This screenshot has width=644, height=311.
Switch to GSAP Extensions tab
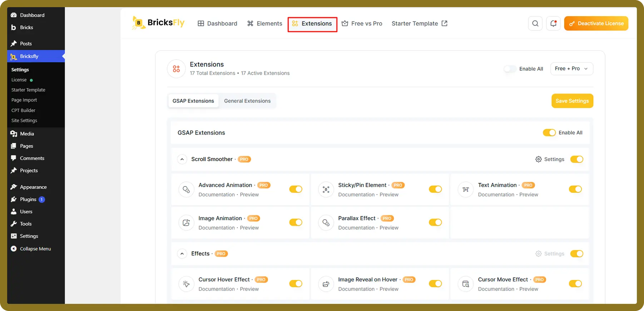click(193, 101)
